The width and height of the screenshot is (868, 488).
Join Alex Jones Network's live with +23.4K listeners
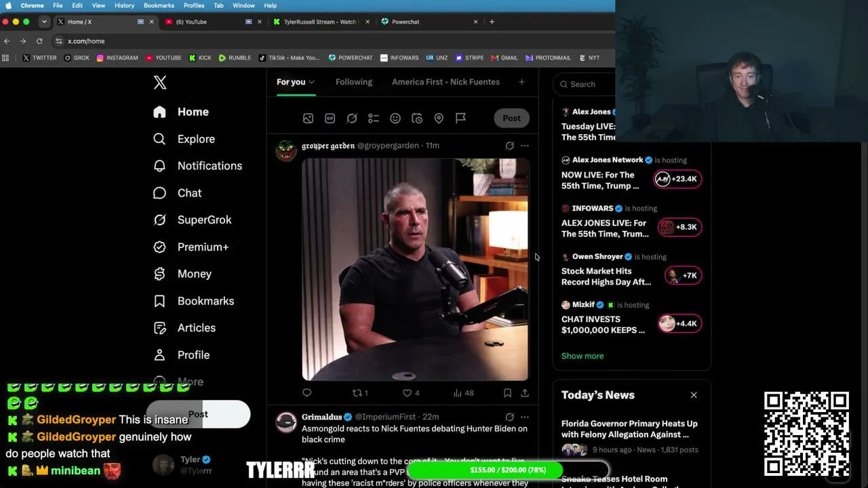click(677, 179)
